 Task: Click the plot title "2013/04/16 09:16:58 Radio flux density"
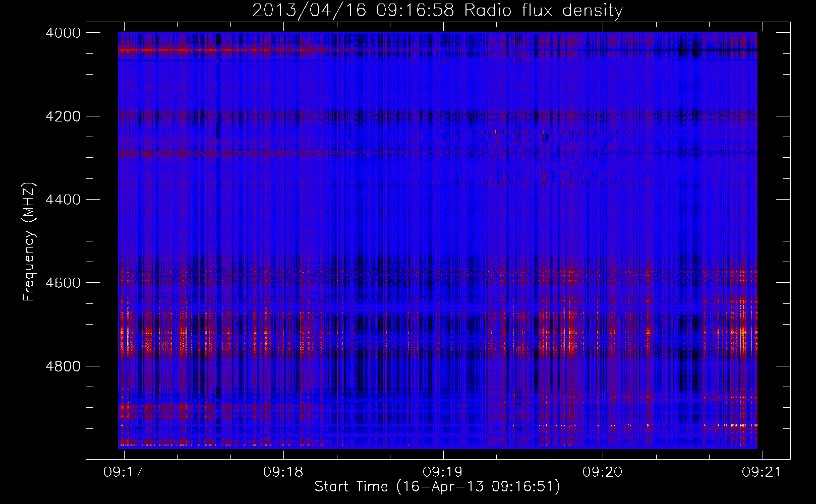point(437,10)
